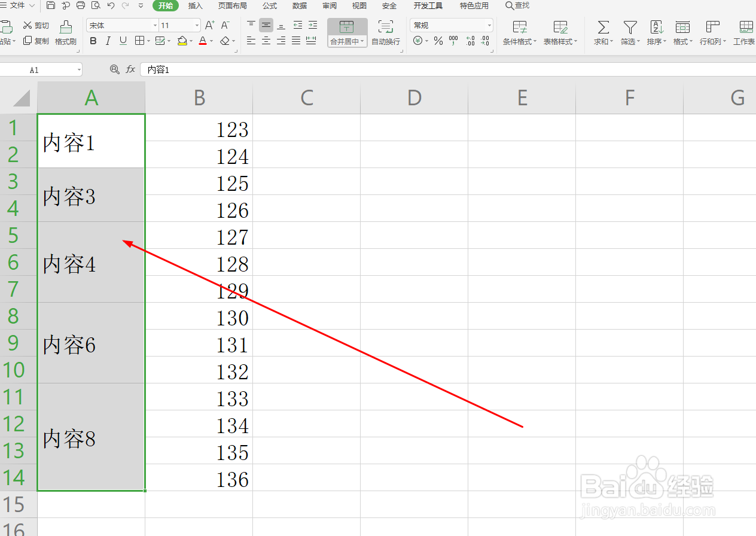Click the fx insert function icon

[130, 69]
